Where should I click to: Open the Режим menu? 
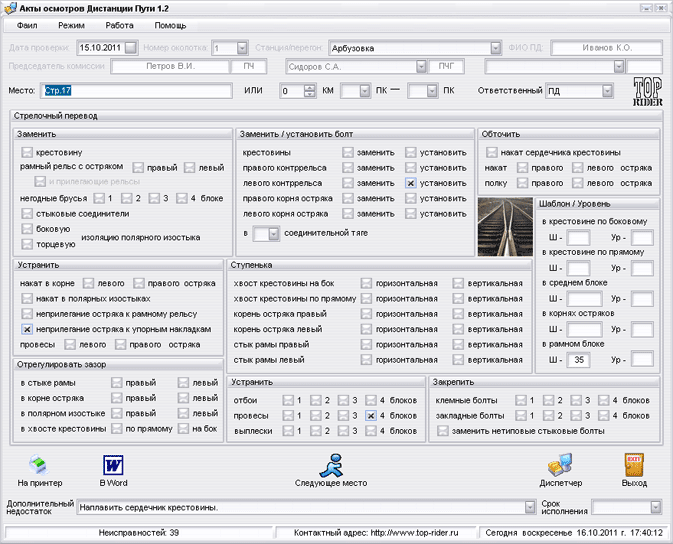click(71, 24)
